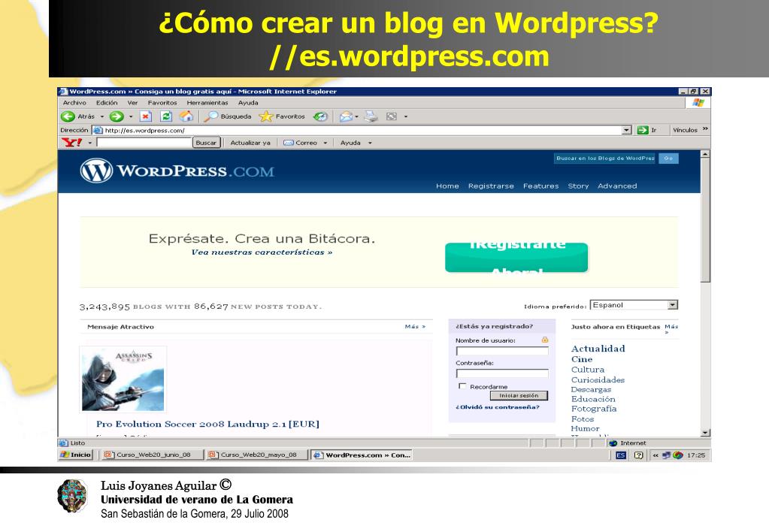Expand the Vínculos links chevron
769x532 pixels.
point(705,129)
